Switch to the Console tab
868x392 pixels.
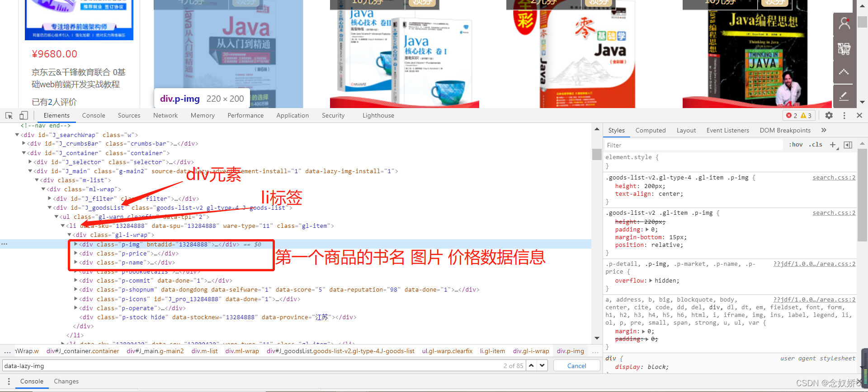click(x=94, y=115)
